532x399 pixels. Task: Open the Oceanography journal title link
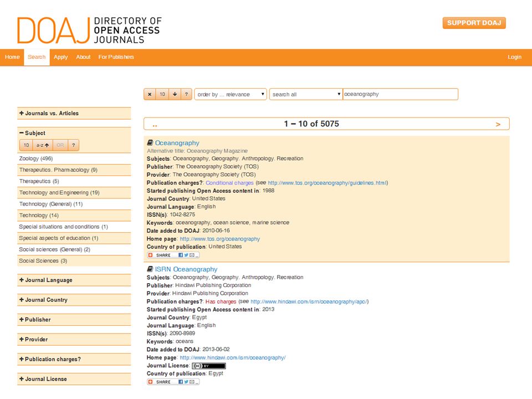coord(177,143)
